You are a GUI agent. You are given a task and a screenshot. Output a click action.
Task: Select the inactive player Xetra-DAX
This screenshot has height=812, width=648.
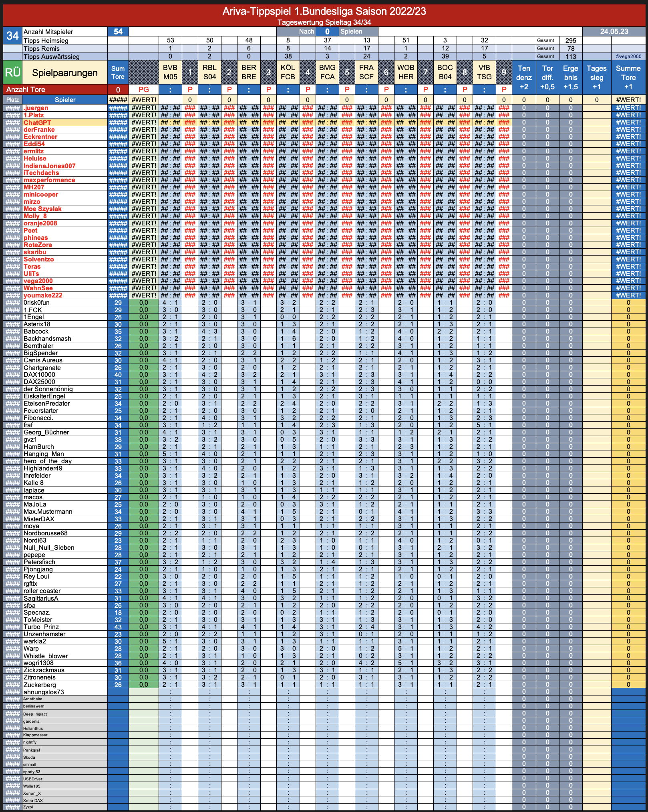[x=33, y=800]
